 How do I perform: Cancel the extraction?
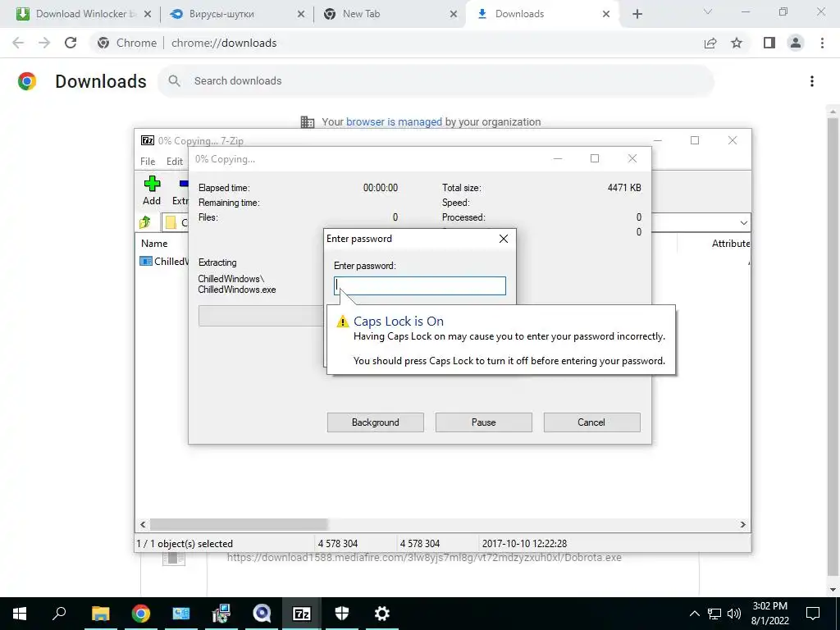pyautogui.click(x=591, y=422)
